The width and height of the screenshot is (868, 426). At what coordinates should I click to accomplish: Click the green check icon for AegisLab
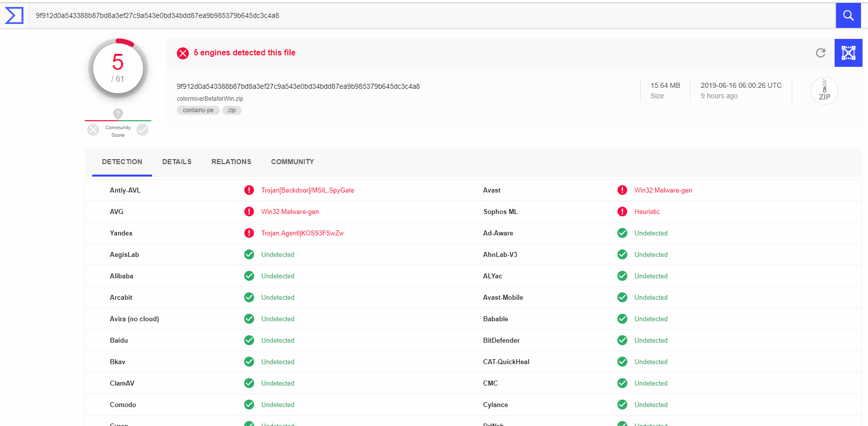tap(249, 254)
